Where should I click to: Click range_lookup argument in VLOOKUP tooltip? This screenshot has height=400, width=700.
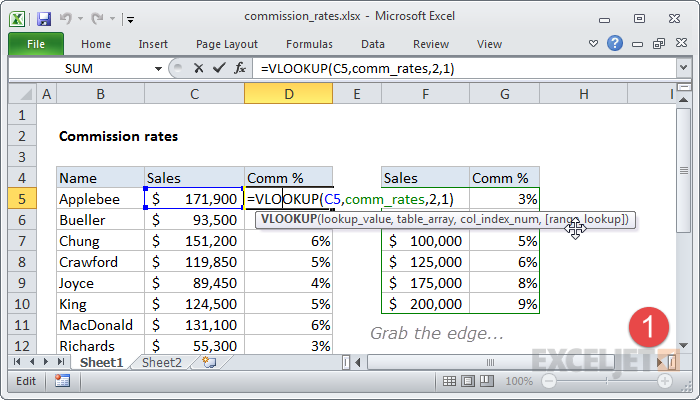tap(586, 219)
